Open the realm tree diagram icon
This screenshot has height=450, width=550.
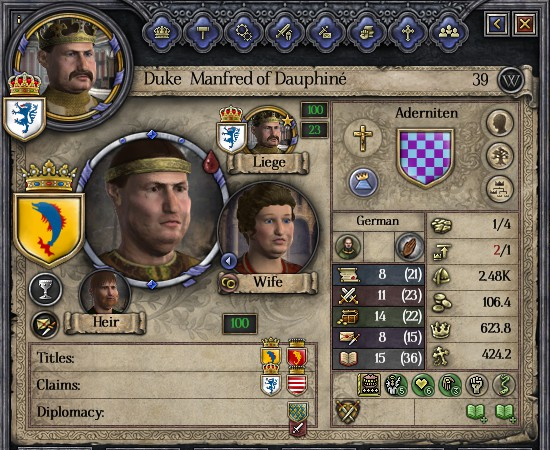point(500,189)
